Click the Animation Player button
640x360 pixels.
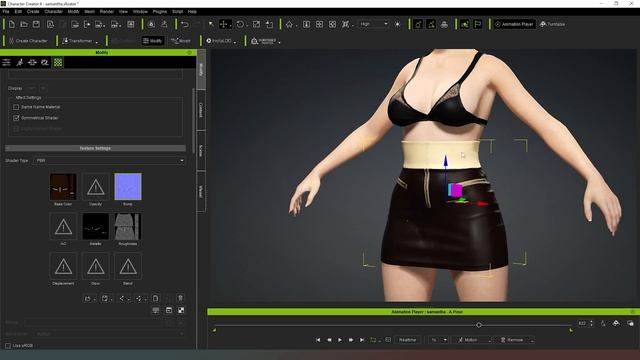[514, 24]
